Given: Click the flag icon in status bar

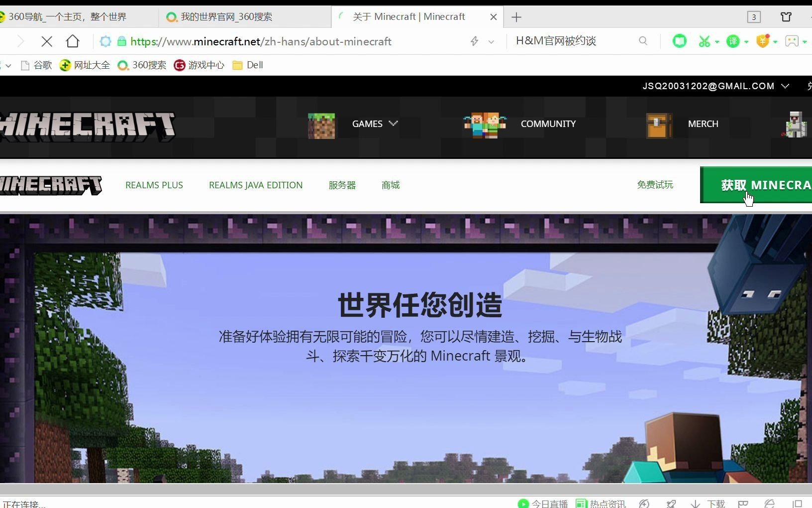Looking at the screenshot, I should point(743,504).
